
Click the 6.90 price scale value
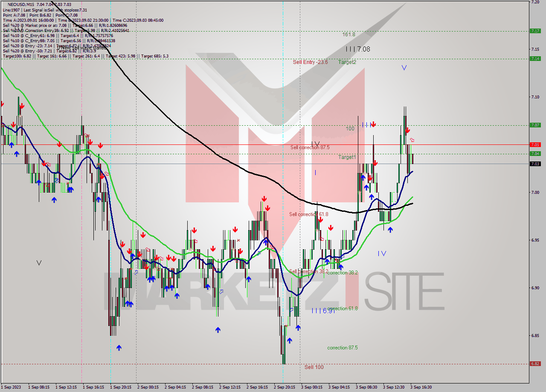[x=535, y=288]
